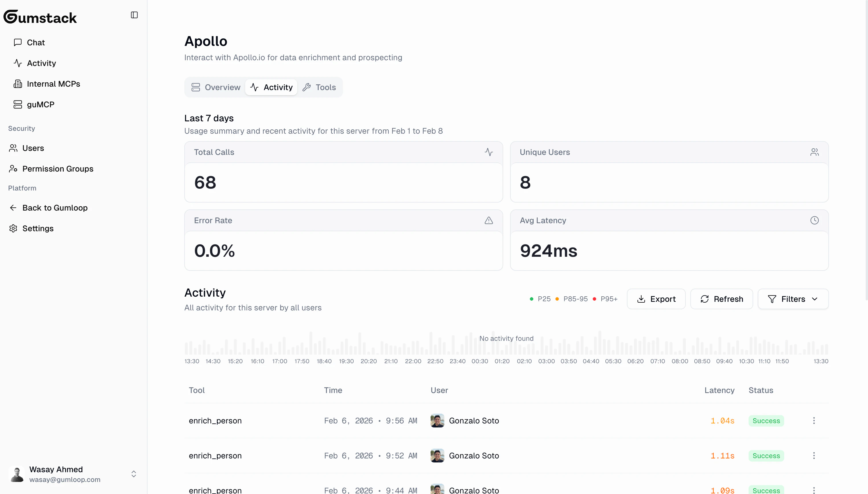Image resolution: width=868 pixels, height=494 pixels.
Task: Click Gonzalo Soto's avatar thumbnail
Action: coord(437,420)
